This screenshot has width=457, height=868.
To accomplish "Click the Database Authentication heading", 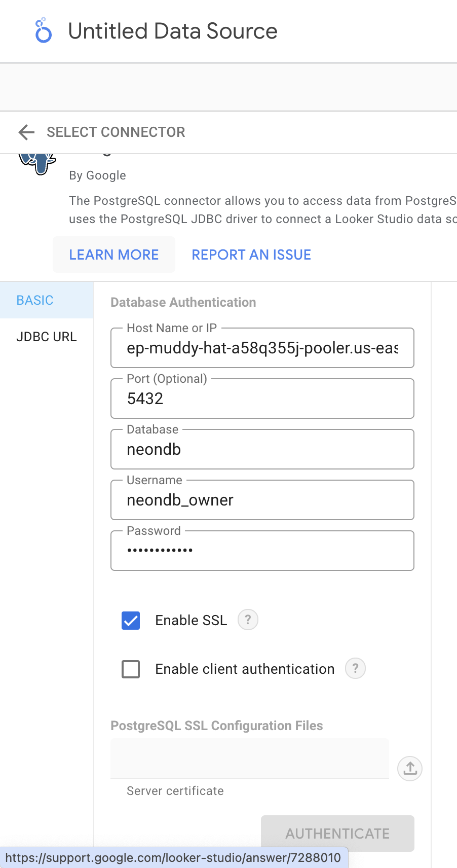I will tap(183, 302).
